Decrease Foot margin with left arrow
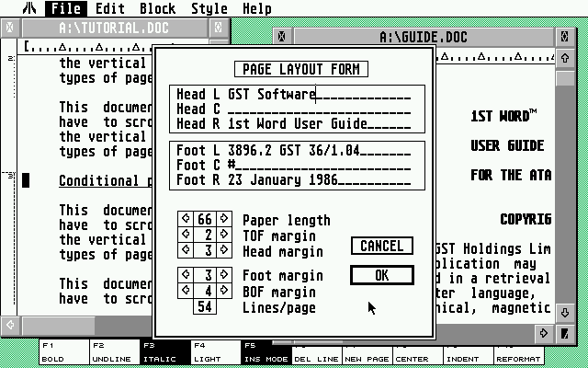 pyautogui.click(x=186, y=274)
